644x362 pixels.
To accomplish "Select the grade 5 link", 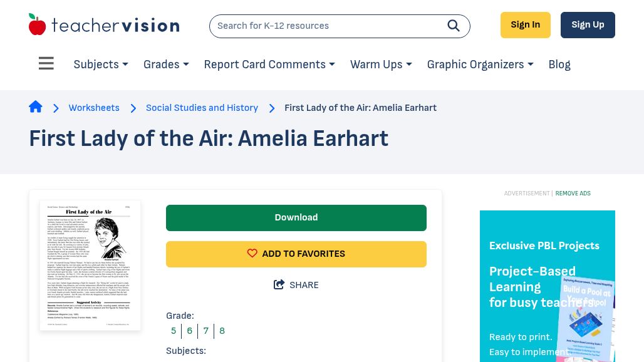I will (x=174, y=331).
